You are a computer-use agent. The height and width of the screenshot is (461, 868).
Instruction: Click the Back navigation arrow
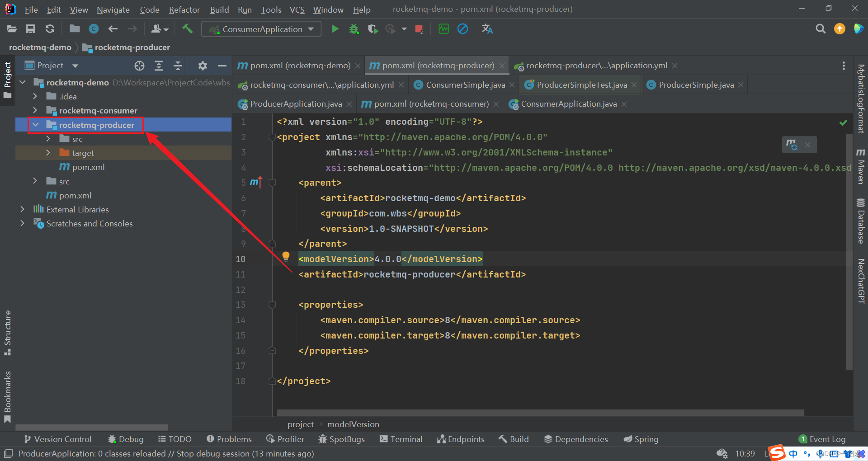point(113,29)
